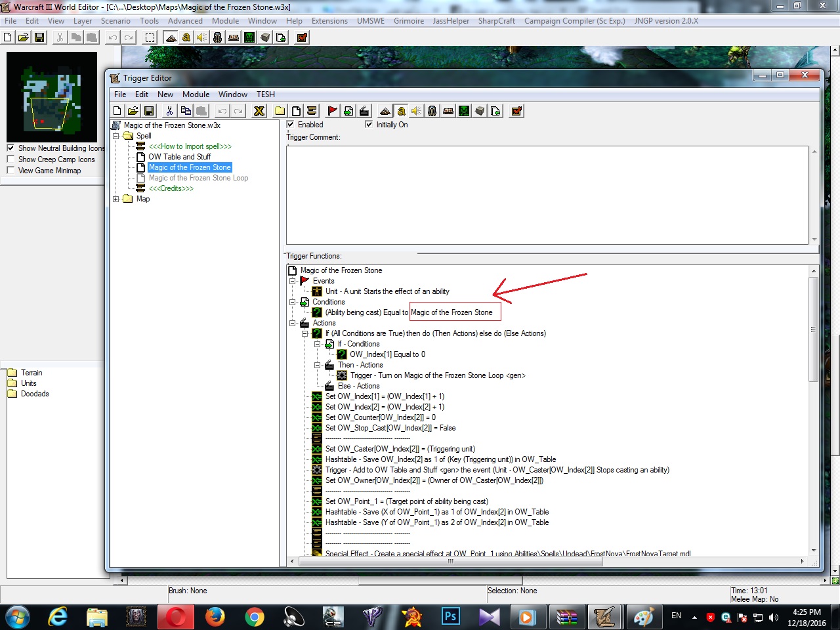Create a new trigger comment via toolbar icon
Screen dimensions: 840x630
pyautogui.click(x=312, y=111)
